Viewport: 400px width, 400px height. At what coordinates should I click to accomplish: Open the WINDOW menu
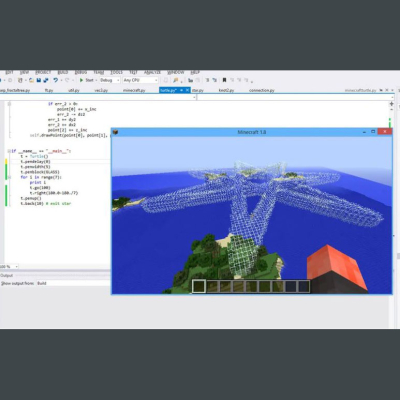click(x=176, y=72)
